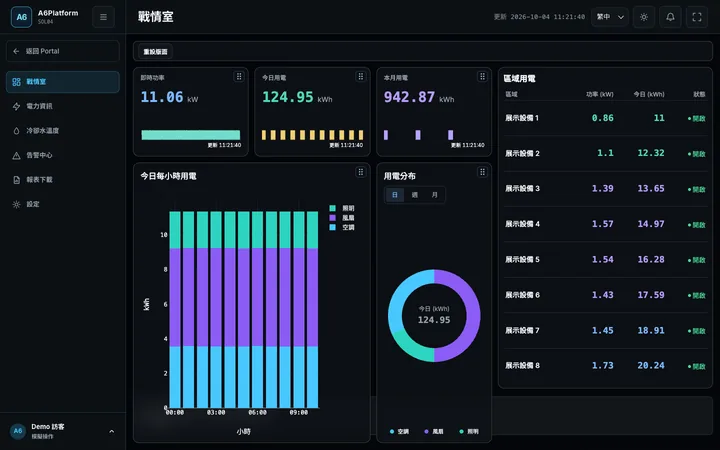This screenshot has width=720, height=450.
Task: Click drag handle on 本月用電 card
Action: point(482,77)
